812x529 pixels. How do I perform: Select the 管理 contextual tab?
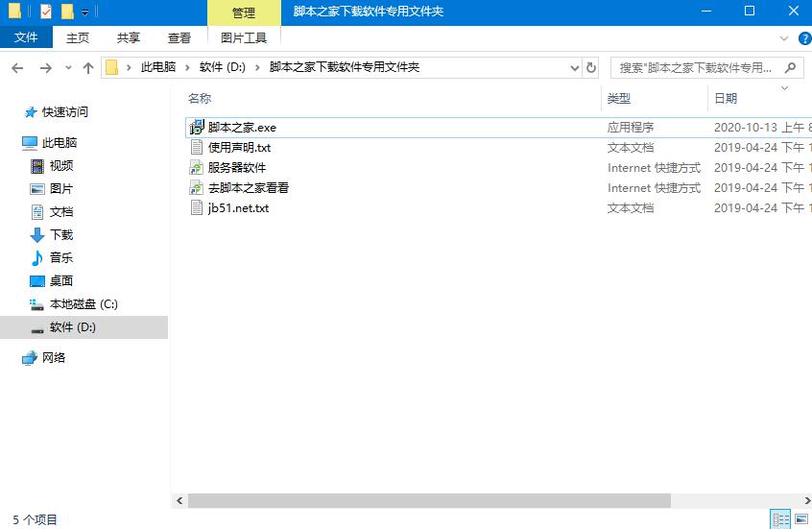point(244,12)
